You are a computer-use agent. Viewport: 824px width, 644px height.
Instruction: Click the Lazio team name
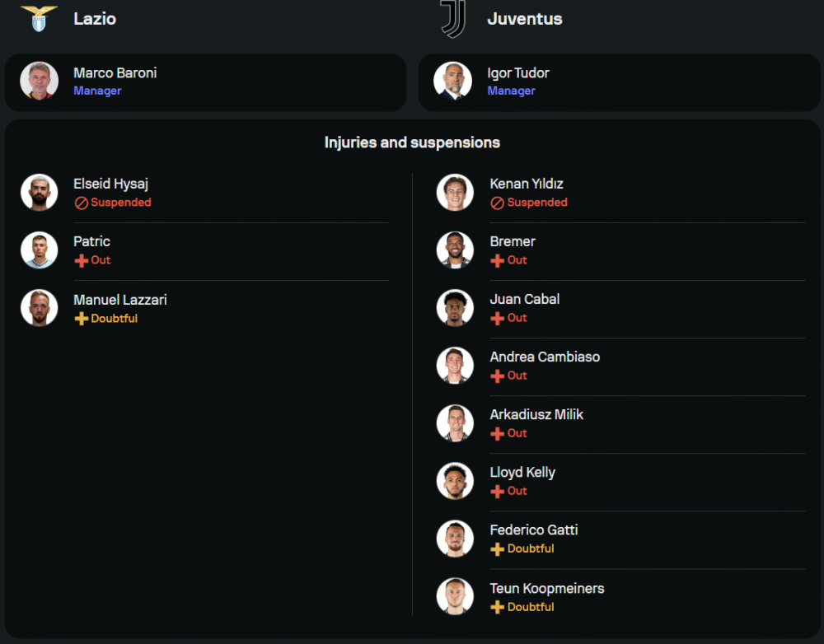pyautogui.click(x=95, y=19)
